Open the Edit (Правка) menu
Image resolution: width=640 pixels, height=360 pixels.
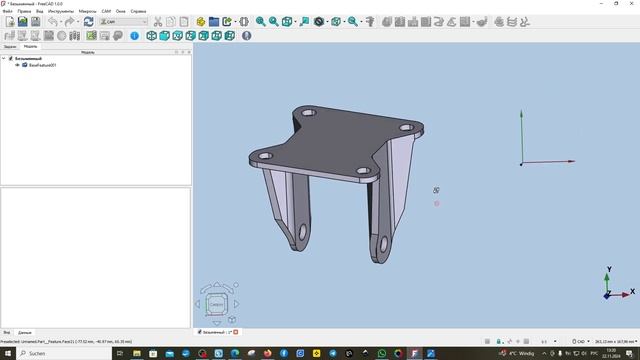tap(24, 11)
